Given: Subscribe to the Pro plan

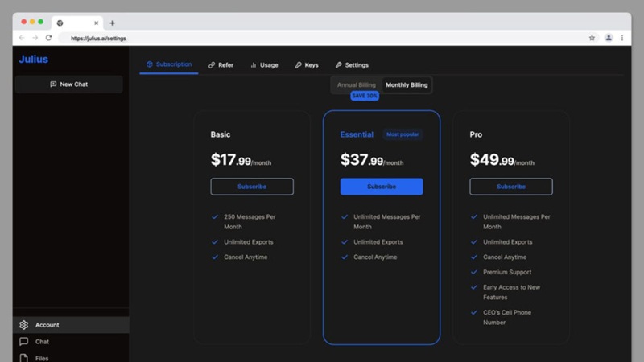Looking at the screenshot, I should coord(511,187).
